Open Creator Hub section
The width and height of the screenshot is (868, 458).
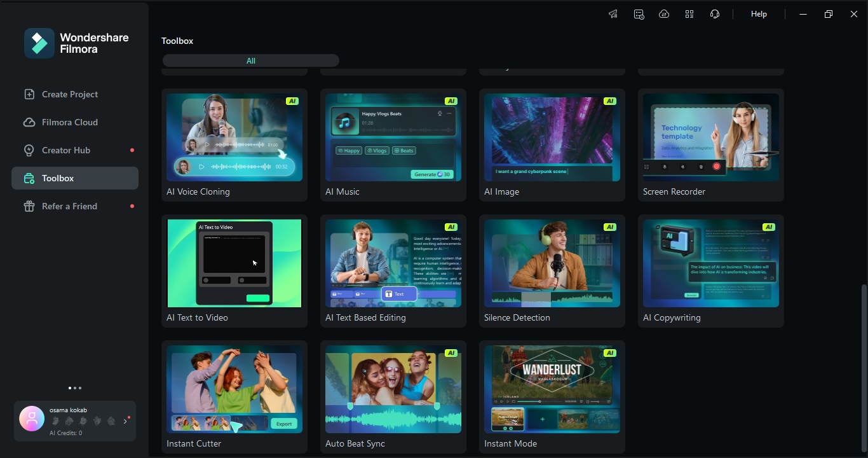pos(75,150)
